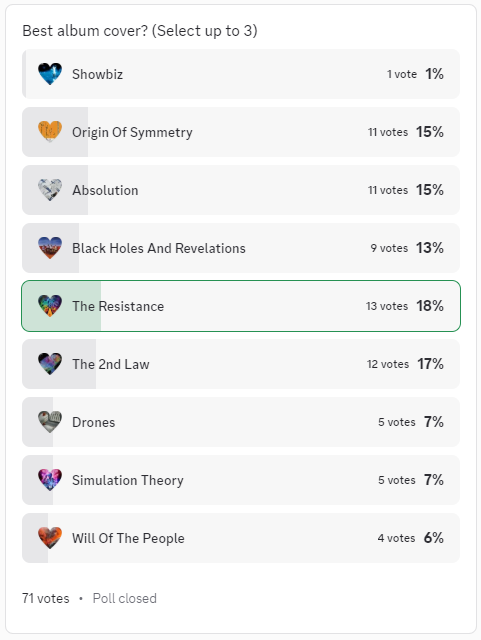Click the Simulation Theory heart icon
Viewport: 481px width, 640px height.
(x=50, y=480)
